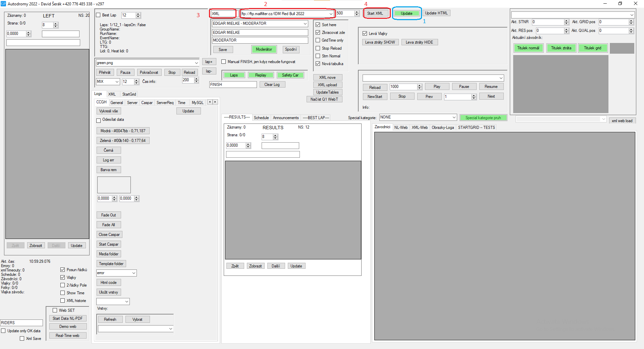Select the Caspar log tab
644x349 pixels.
pyautogui.click(x=147, y=103)
